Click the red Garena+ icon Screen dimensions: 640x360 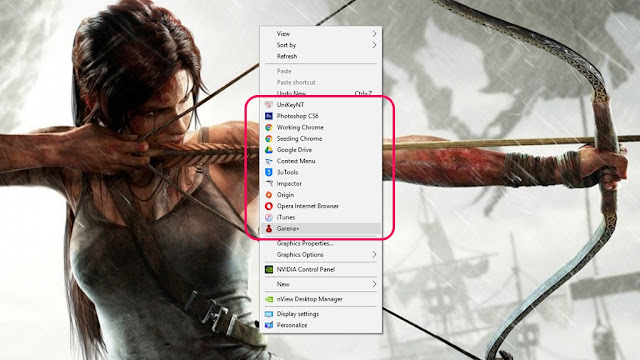[269, 229]
